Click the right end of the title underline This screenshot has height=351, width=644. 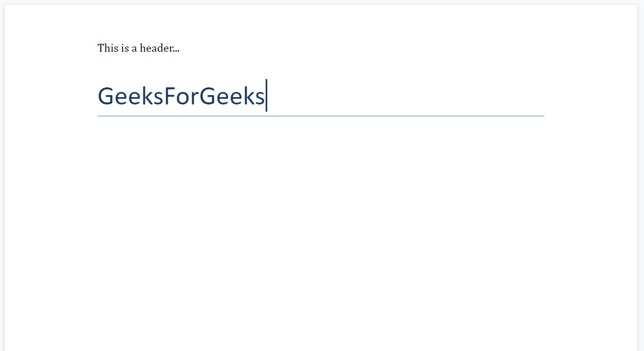(542, 116)
